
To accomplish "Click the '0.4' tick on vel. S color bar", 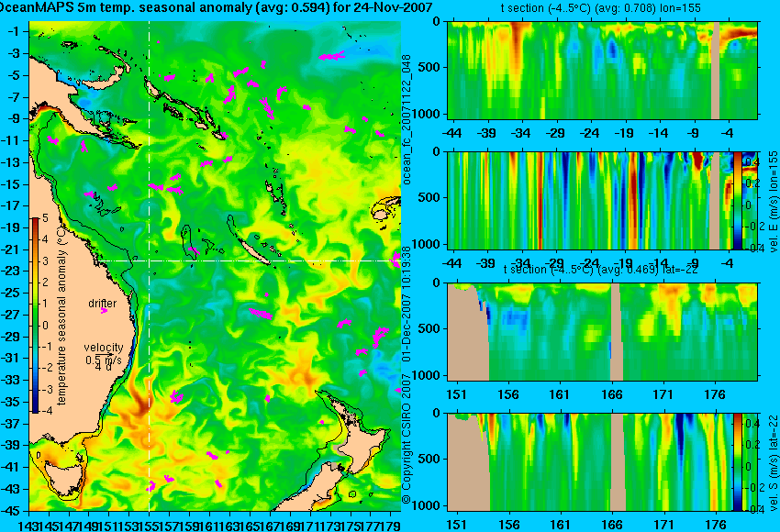I will tap(753, 424).
